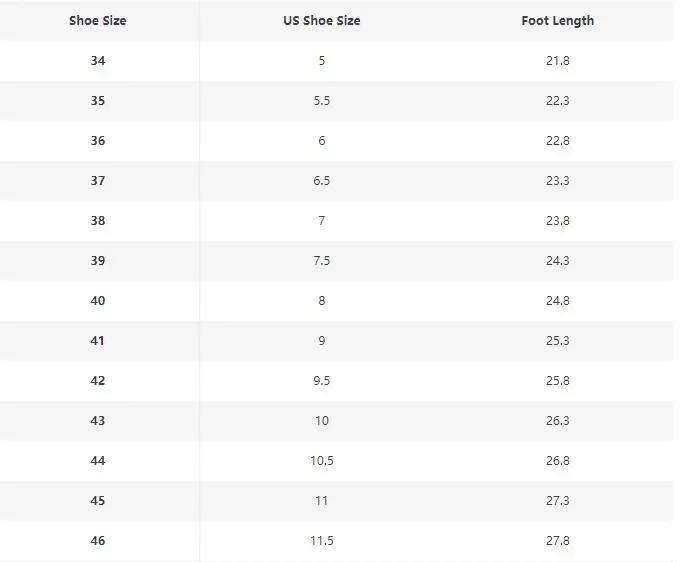Select US shoe size 10.5 cell
This screenshot has height=562, width=680.
pyautogui.click(x=322, y=461)
